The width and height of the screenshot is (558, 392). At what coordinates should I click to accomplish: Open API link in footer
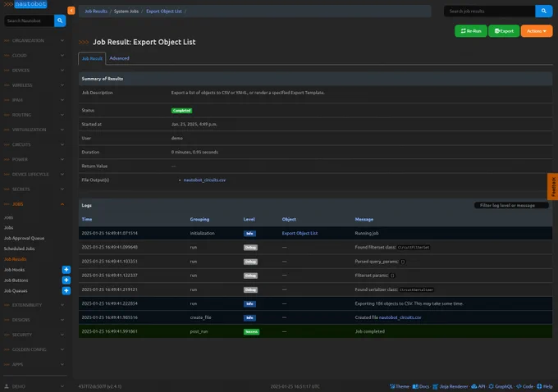pyautogui.click(x=478, y=386)
